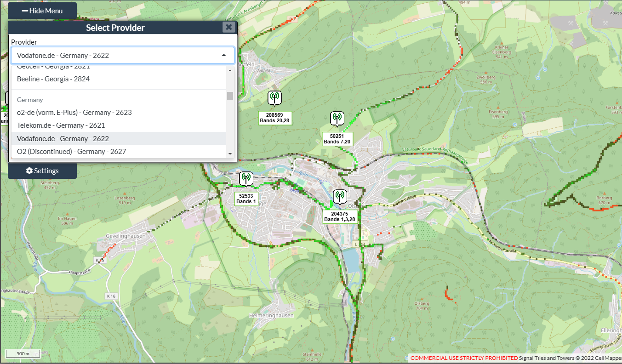The width and height of the screenshot is (622, 364).
Task: Click tower icon 50251
Action: tap(337, 119)
